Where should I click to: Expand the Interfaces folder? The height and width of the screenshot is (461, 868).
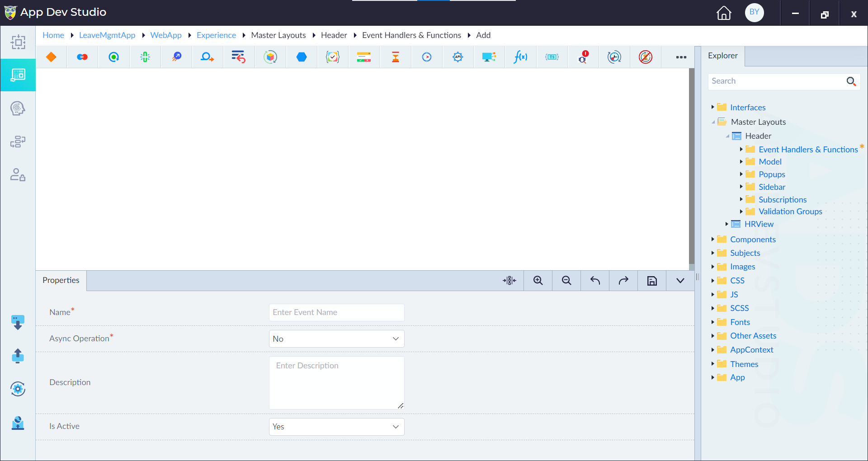(x=713, y=107)
